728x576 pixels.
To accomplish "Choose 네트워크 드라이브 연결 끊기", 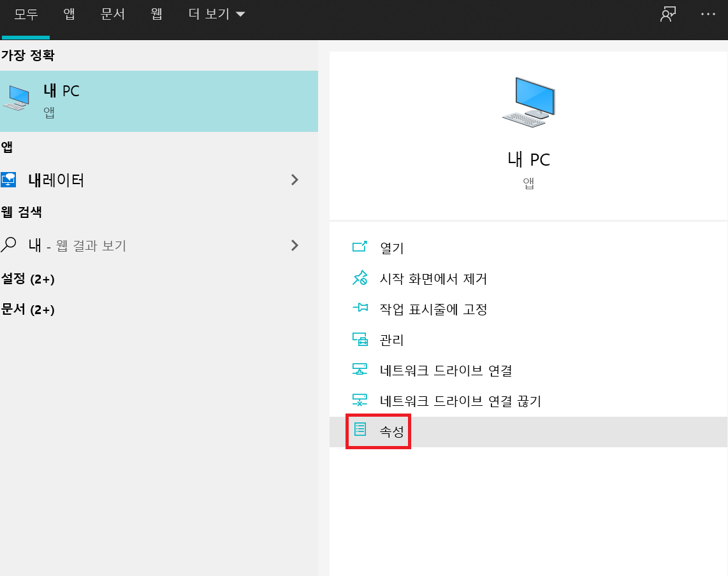I will pos(528,401).
